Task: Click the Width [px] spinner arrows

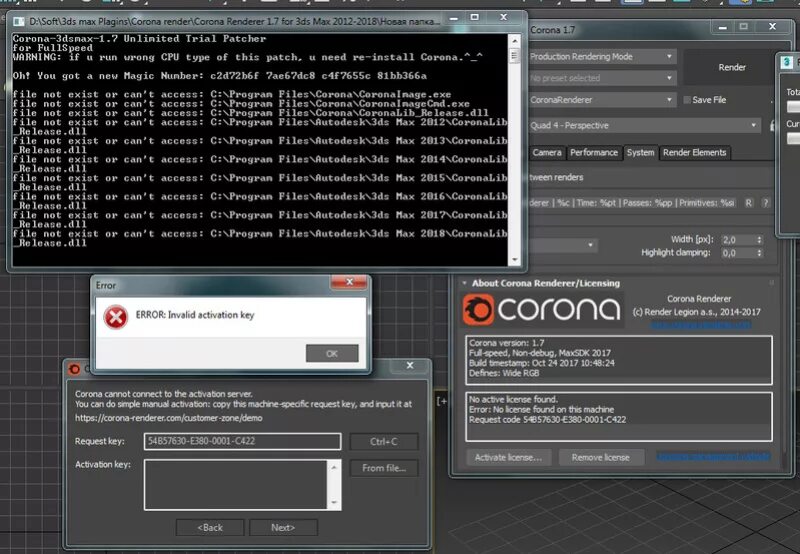Action: [759, 240]
